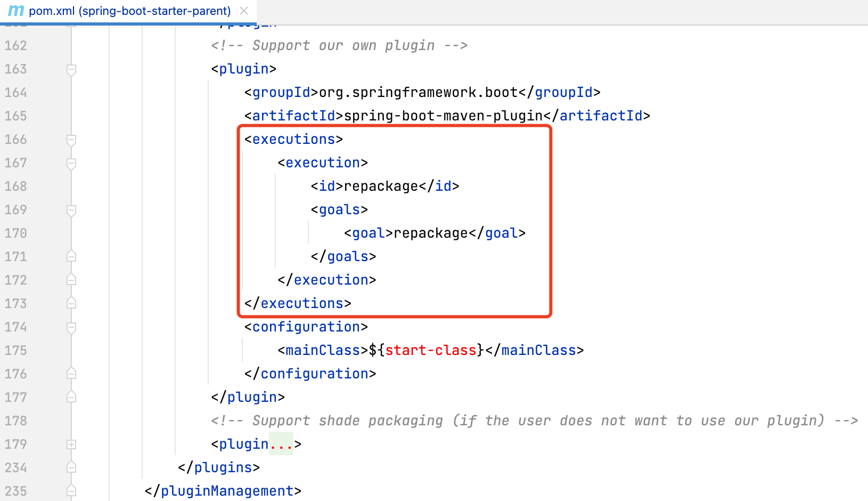This screenshot has width=868, height=501.
Task: Click the Maven icon on the pom.xml tab
Action: [x=16, y=11]
